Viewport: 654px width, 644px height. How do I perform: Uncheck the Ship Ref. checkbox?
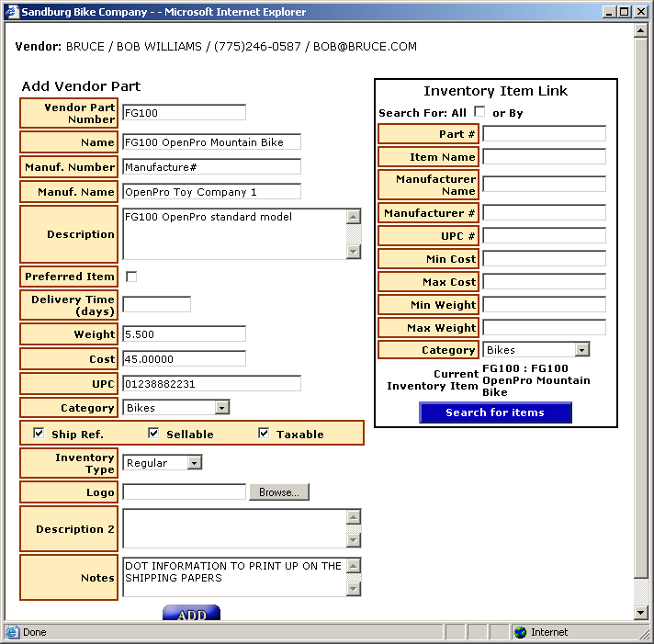(x=39, y=434)
